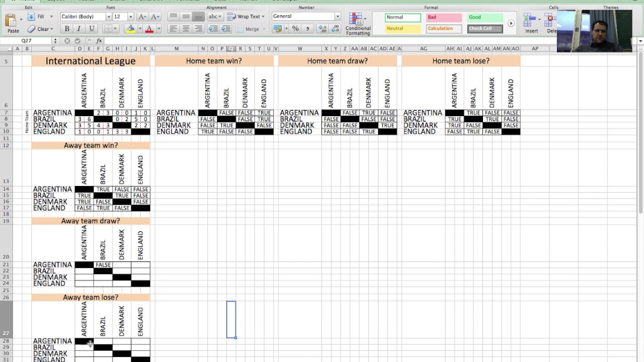The height and width of the screenshot is (362, 644).
Task: Decrease font size with A down icon
Action: pyautogui.click(x=155, y=17)
